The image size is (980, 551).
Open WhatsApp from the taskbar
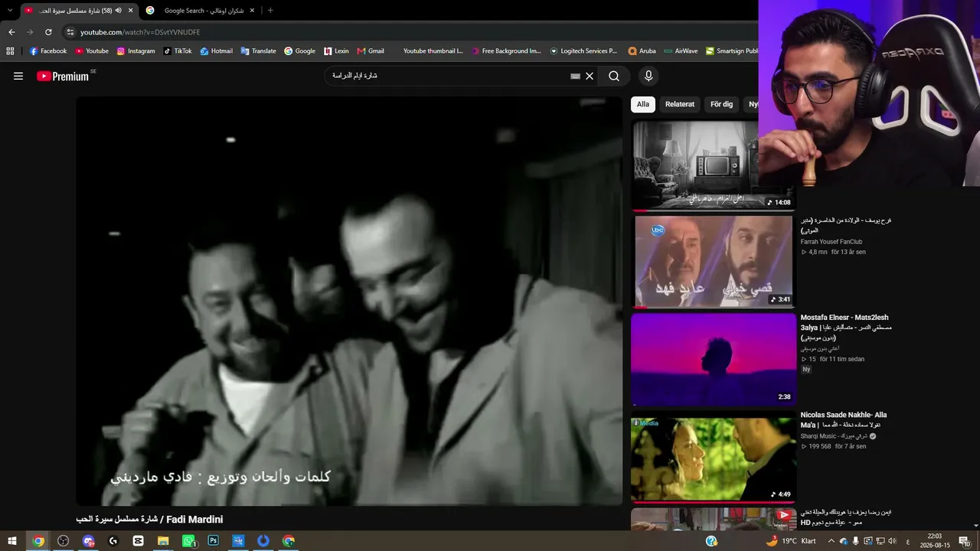pos(188,541)
